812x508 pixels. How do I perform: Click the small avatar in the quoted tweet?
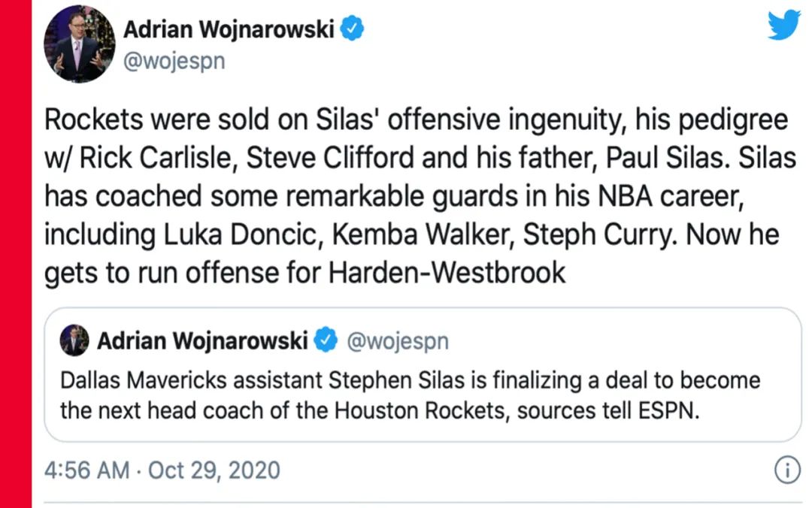pos(74,342)
